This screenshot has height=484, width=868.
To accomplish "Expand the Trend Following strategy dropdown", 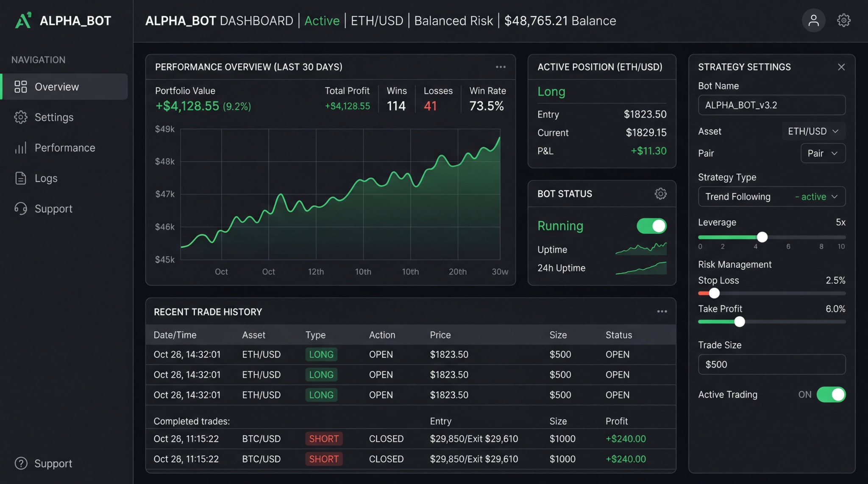I will (x=771, y=196).
